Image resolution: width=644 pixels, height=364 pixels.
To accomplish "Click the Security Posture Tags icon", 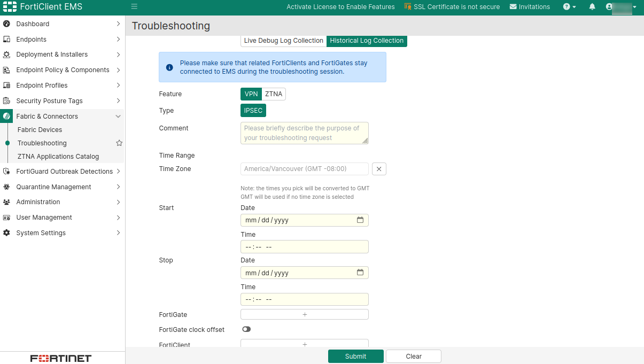I will [6, 101].
